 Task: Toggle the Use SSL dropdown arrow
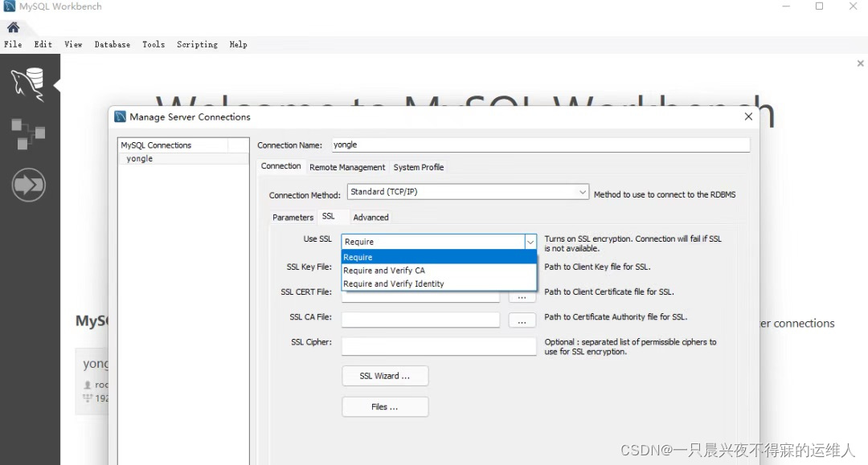(x=530, y=242)
